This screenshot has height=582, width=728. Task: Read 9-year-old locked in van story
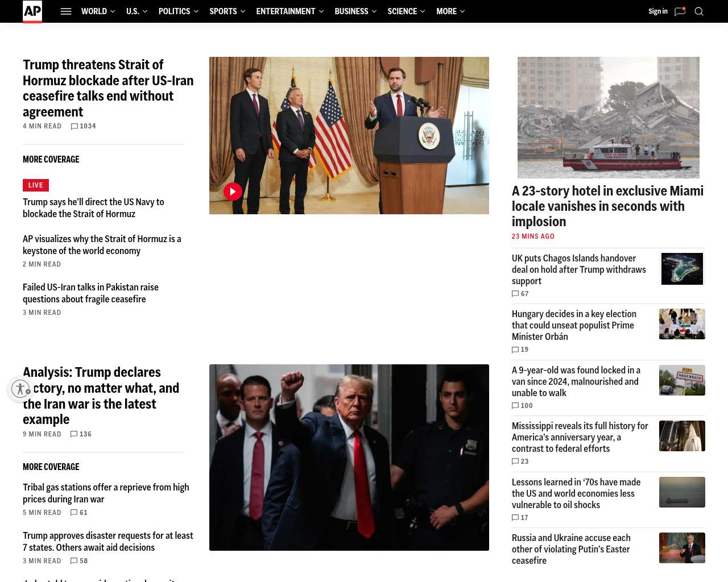pos(576,381)
